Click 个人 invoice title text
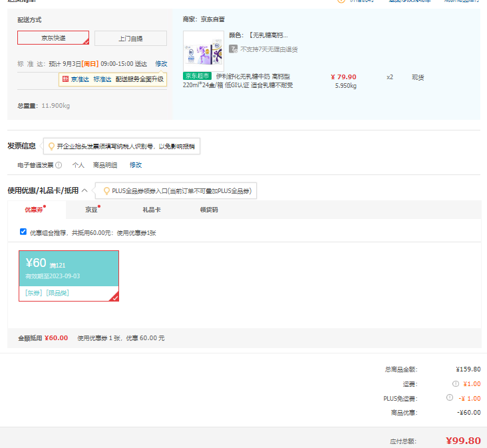This screenshot has height=448, width=487. (x=79, y=165)
